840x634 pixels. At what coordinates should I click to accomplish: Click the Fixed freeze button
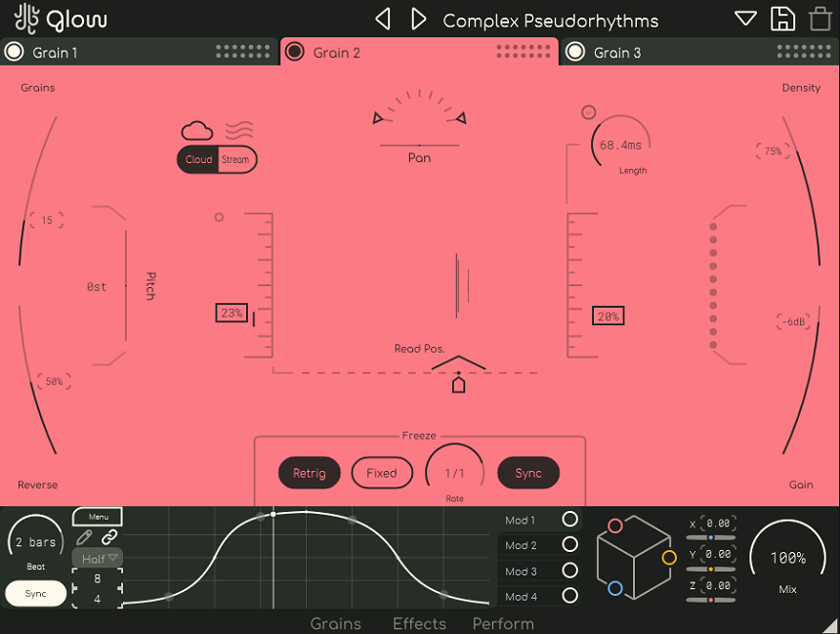click(382, 473)
